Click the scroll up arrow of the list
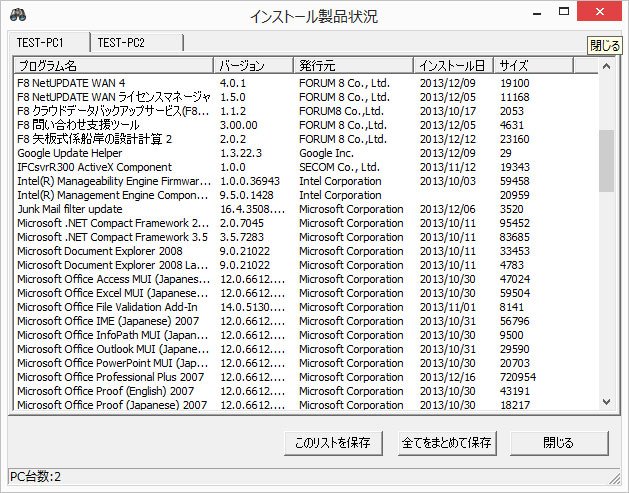The image size is (629, 493). [607, 66]
